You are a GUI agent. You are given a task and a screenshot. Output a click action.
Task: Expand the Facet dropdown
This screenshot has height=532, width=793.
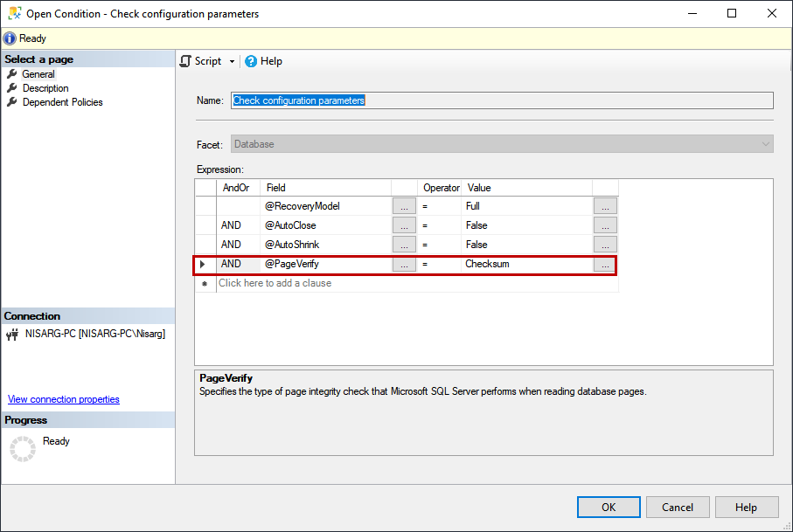tap(765, 144)
